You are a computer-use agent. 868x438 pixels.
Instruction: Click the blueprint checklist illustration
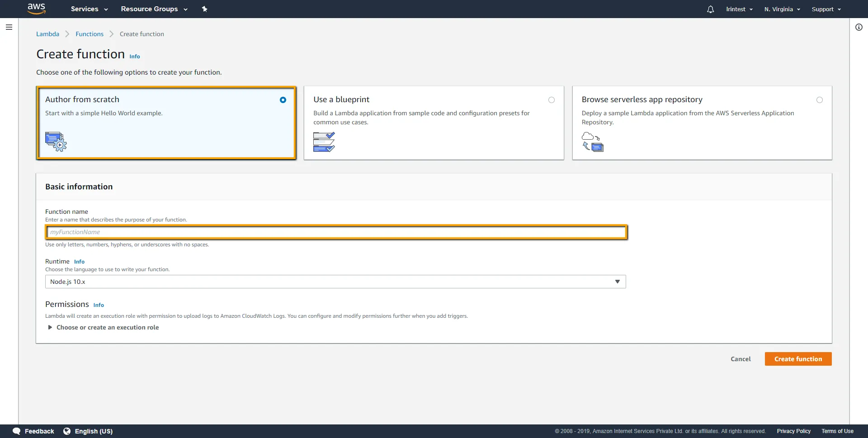pos(324,142)
